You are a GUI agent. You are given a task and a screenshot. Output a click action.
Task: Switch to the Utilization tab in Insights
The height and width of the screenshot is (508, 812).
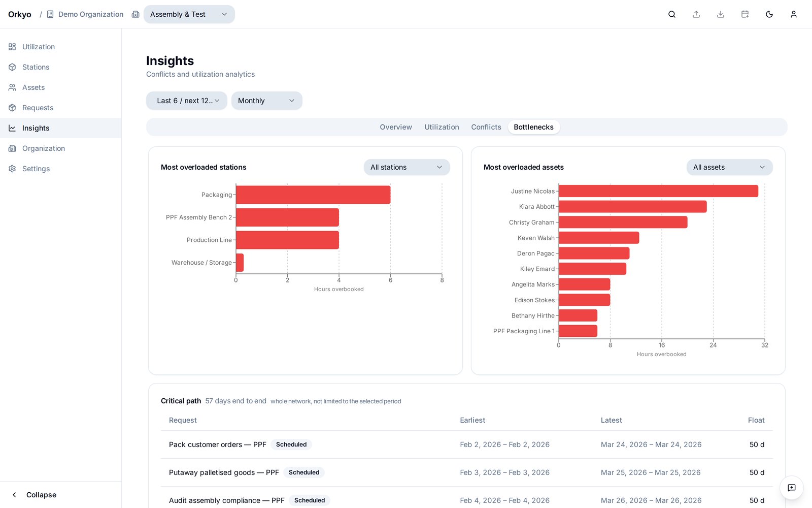(x=442, y=127)
